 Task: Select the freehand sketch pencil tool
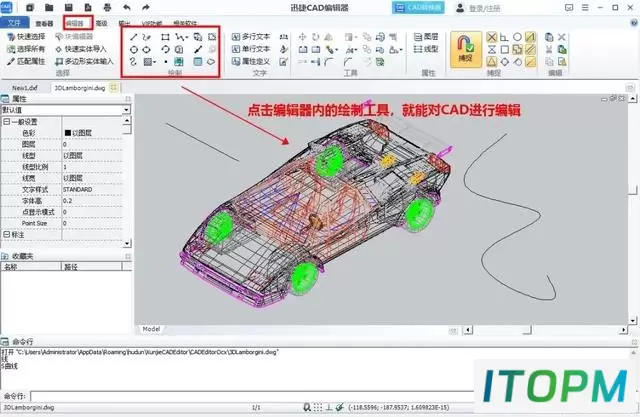point(147,37)
